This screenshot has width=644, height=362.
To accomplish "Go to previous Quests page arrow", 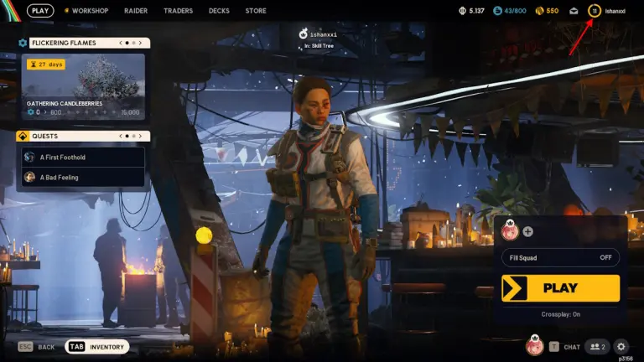I will click(x=121, y=136).
